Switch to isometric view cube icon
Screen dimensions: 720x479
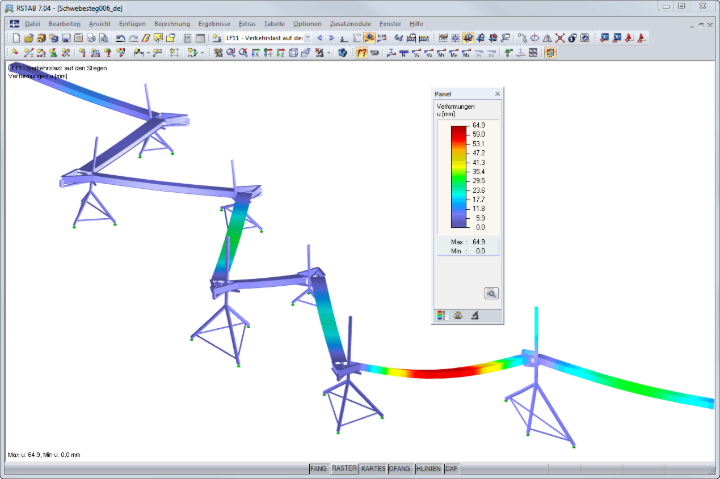click(x=293, y=53)
